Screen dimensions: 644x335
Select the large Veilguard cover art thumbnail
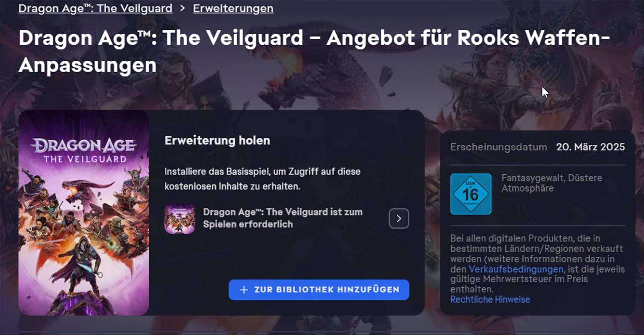84,213
